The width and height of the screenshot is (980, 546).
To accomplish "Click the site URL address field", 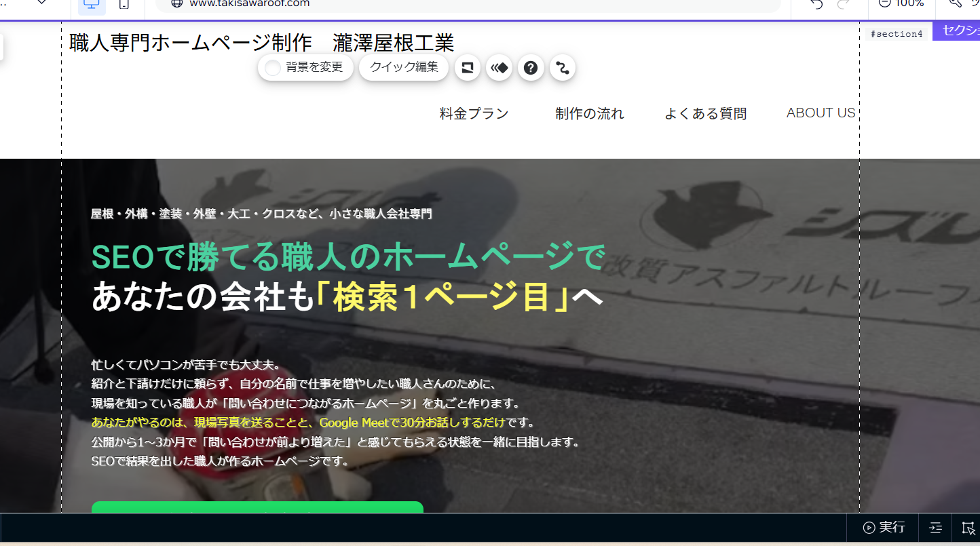I will click(468, 4).
